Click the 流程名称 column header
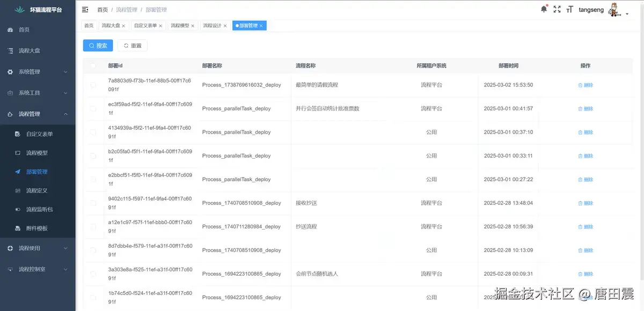This screenshot has height=311, width=644. pos(305,65)
